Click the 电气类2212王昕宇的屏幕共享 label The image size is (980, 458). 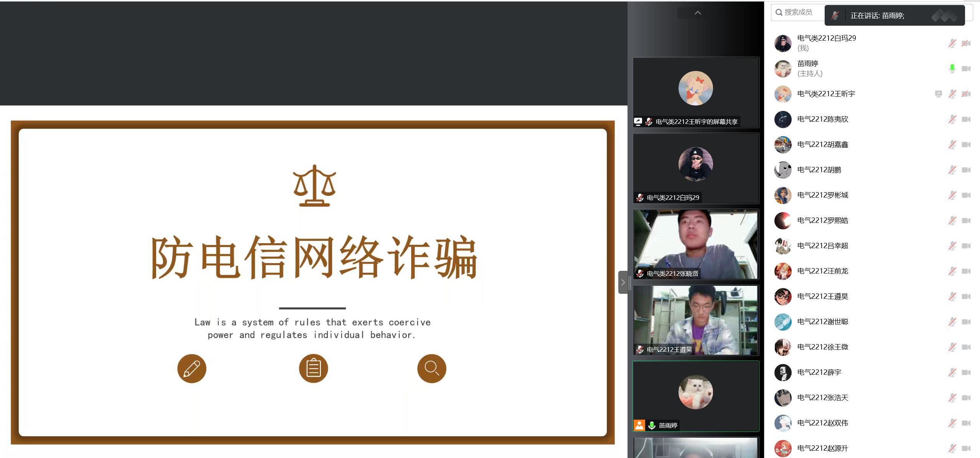pyautogui.click(x=696, y=122)
